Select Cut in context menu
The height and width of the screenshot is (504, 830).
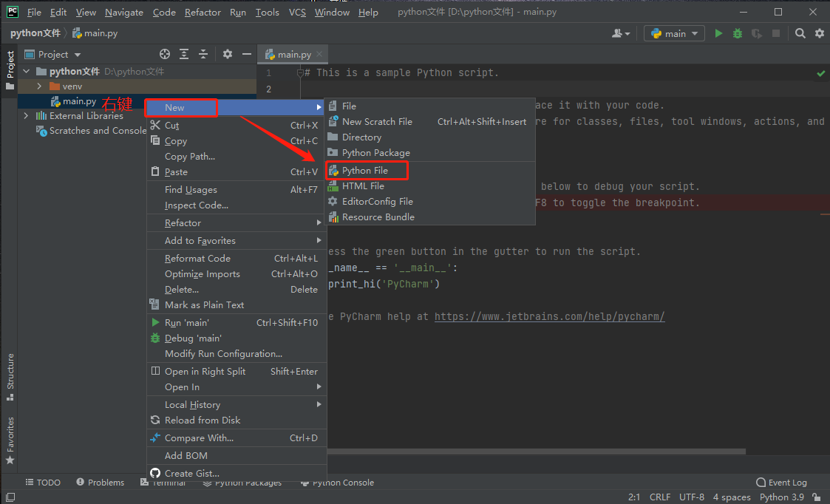coord(237,126)
